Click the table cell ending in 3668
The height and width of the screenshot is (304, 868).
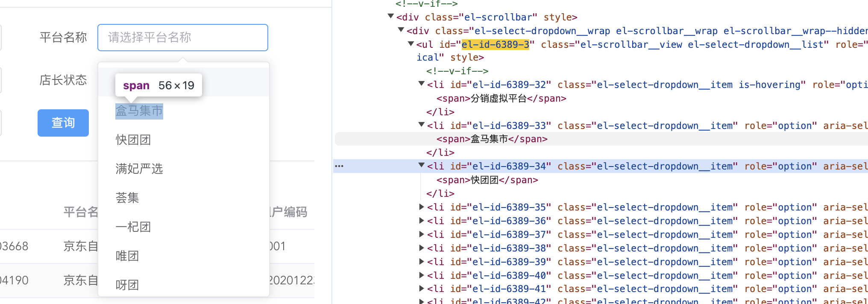pos(14,246)
